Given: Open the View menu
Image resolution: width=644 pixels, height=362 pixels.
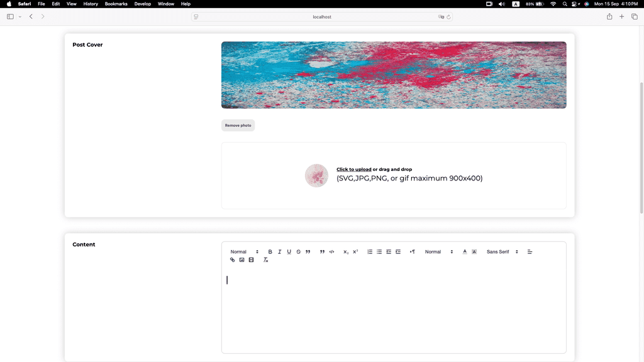Looking at the screenshot, I should 72,4.
